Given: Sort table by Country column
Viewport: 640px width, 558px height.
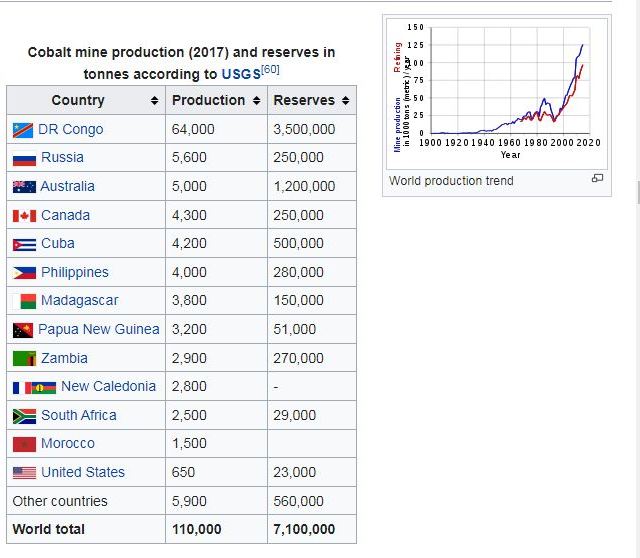Looking at the screenshot, I should 154,101.
